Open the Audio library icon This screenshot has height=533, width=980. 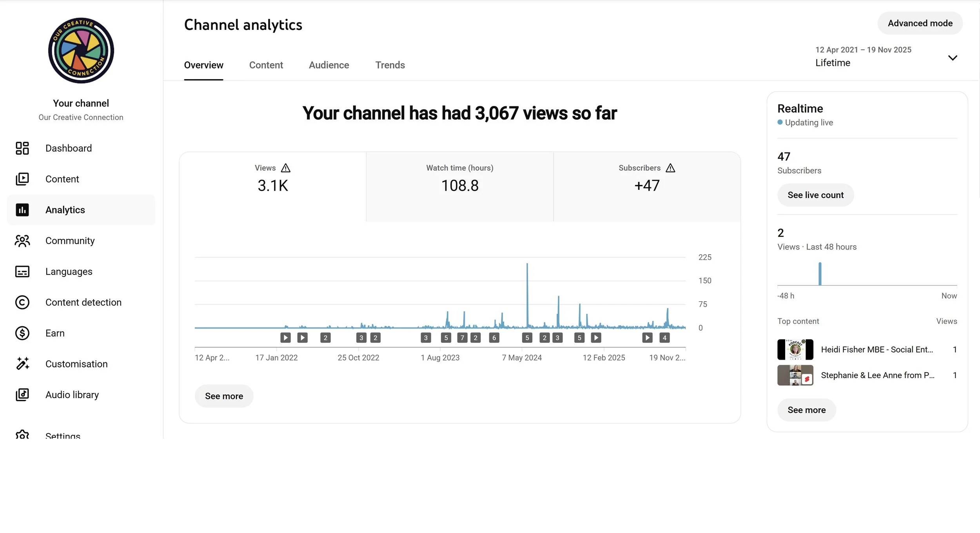pyautogui.click(x=22, y=395)
